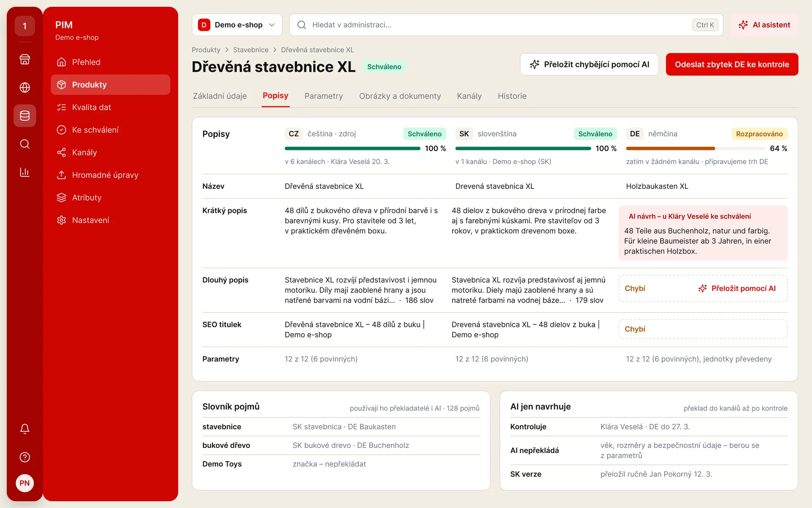Open Nastavení in the sidebar
The image size is (812, 508).
pos(110,220)
